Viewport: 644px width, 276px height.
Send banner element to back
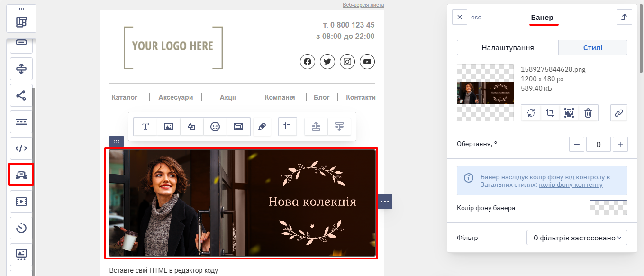(339, 127)
